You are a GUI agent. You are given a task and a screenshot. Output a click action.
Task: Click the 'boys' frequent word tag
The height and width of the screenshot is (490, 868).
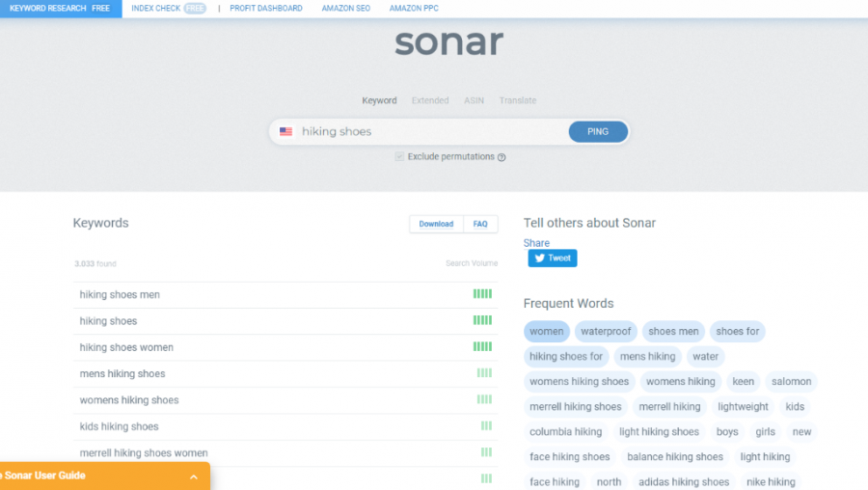[x=727, y=431]
